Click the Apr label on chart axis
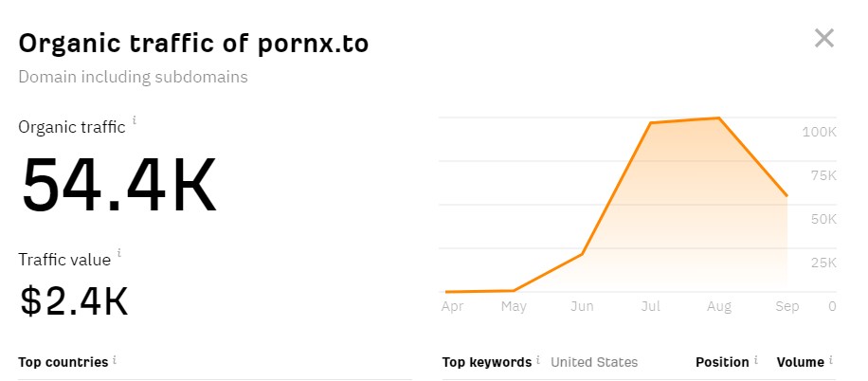The height and width of the screenshot is (381, 868). click(x=453, y=306)
